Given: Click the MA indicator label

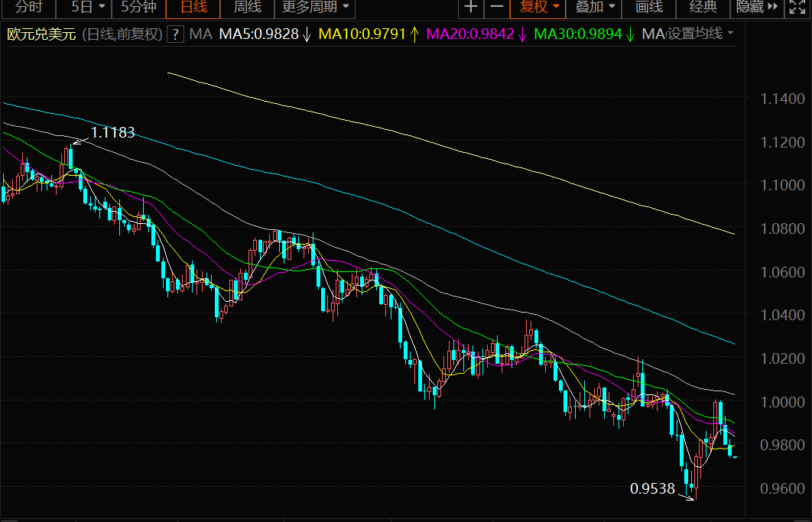Looking at the screenshot, I should tap(201, 34).
